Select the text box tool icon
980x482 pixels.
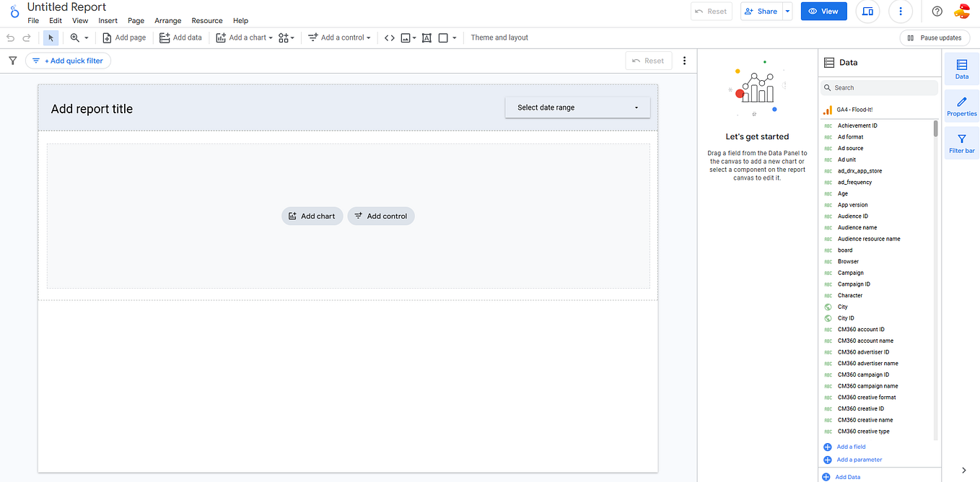click(x=426, y=38)
